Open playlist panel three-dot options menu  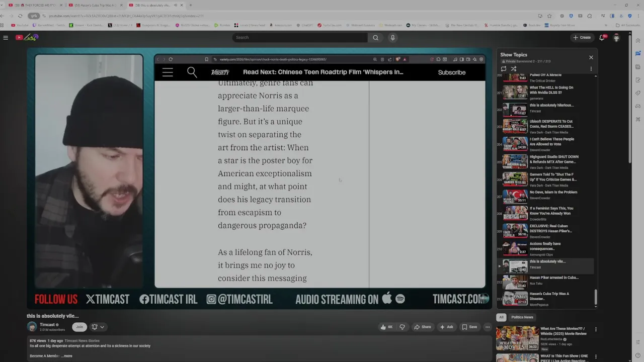pyautogui.click(x=591, y=69)
